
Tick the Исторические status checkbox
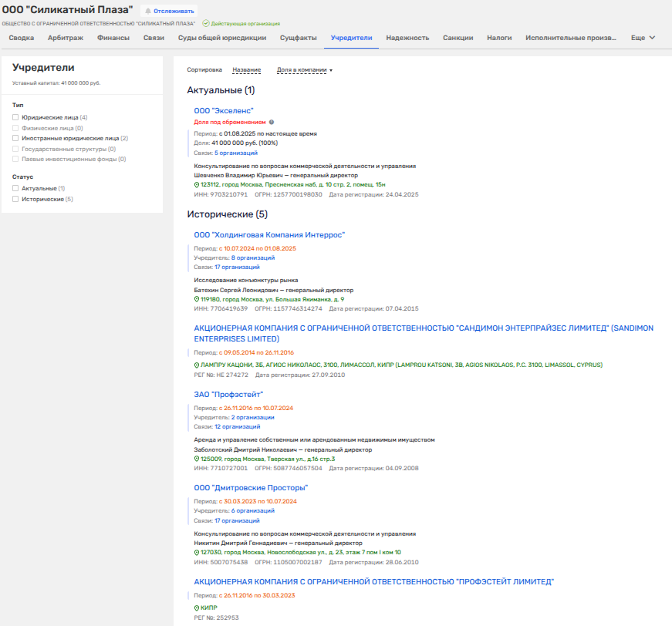[x=15, y=199]
